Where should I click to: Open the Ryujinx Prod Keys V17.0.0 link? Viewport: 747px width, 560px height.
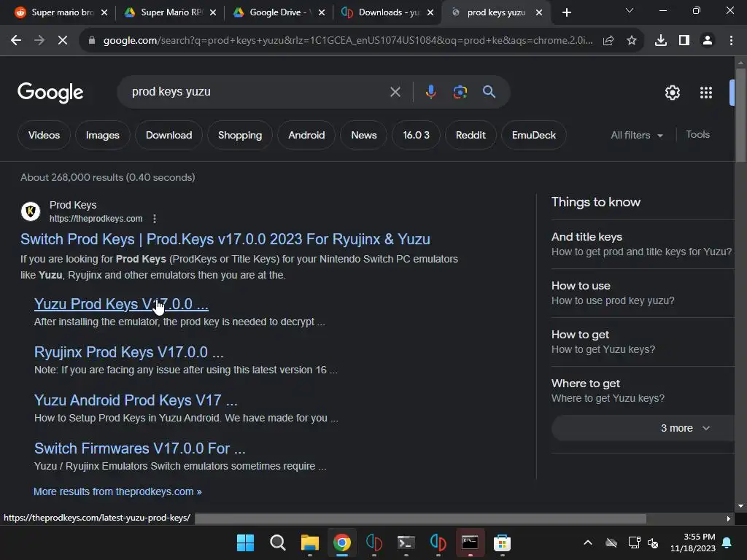click(x=128, y=352)
